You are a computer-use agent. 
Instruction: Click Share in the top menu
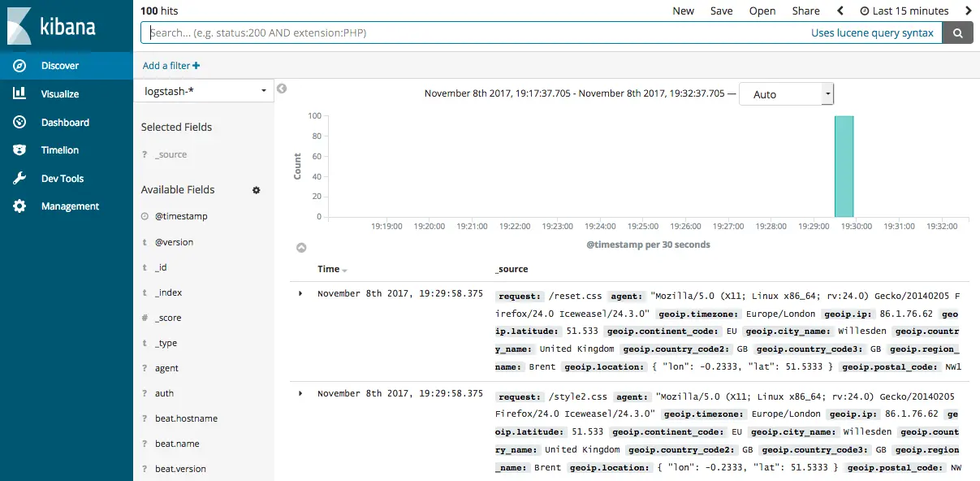[x=806, y=11]
